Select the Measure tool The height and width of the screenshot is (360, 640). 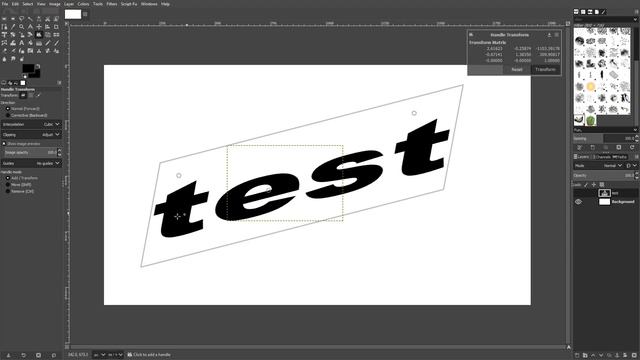[30, 27]
